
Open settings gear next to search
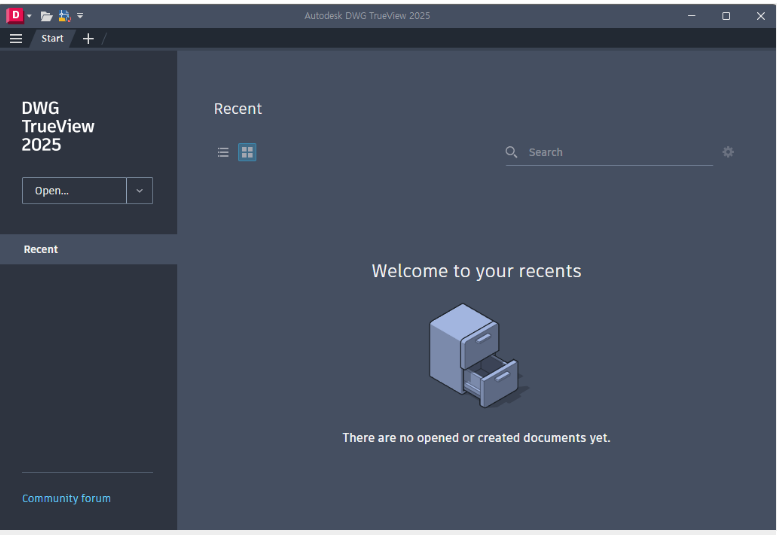pos(728,152)
